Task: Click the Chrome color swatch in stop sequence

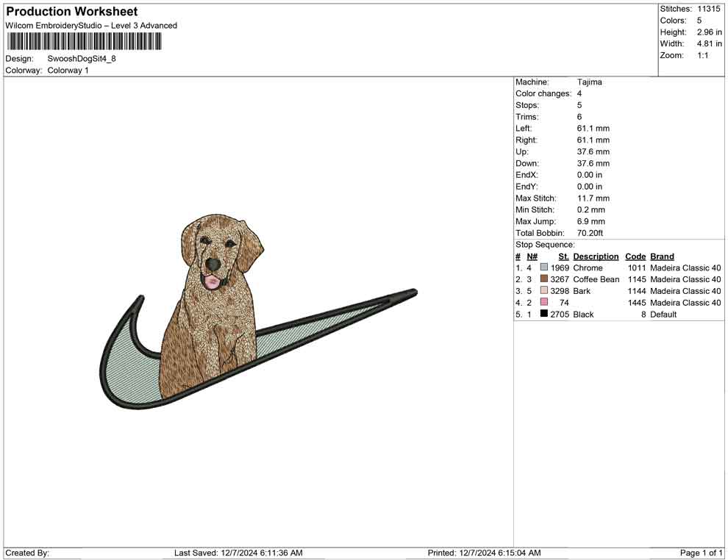Action: point(543,268)
